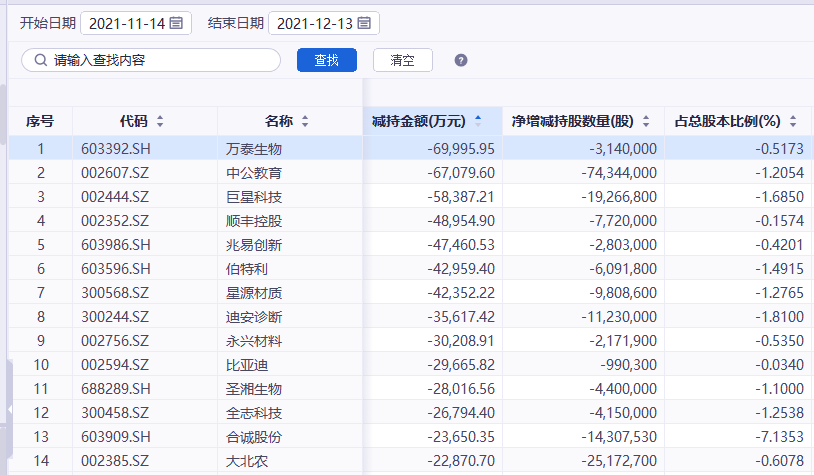Click the 代码 column header text
Image resolution: width=814 pixels, height=475 pixels.
click(x=134, y=121)
